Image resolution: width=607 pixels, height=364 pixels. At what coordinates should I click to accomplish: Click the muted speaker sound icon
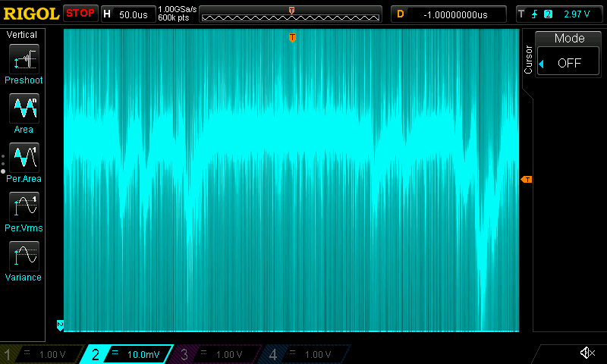(587, 353)
